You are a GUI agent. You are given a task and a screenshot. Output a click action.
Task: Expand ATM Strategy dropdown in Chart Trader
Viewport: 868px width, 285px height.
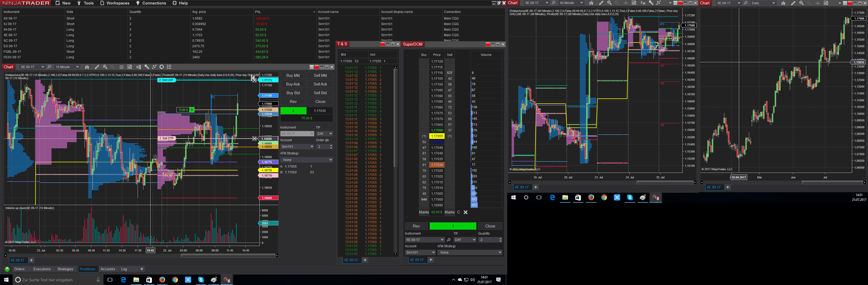click(x=307, y=160)
